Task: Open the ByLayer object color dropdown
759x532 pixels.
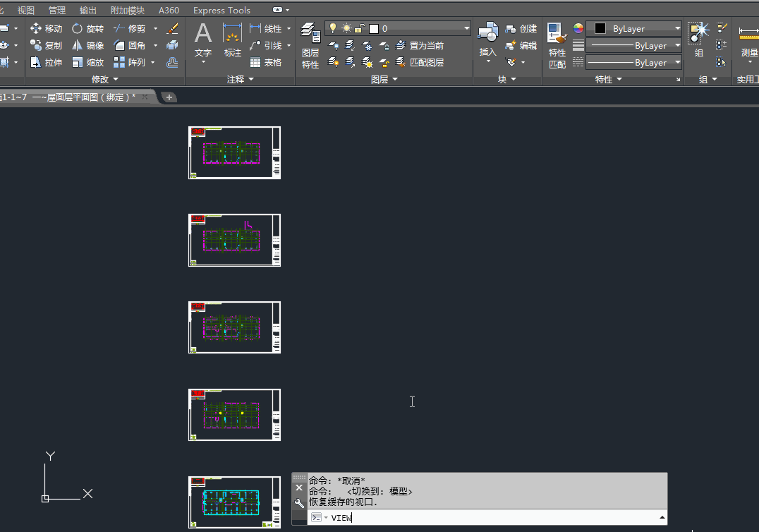Action: coord(634,29)
